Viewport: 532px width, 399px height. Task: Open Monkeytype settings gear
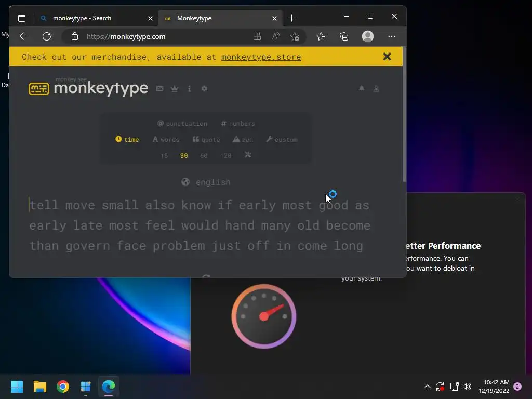coord(204,88)
